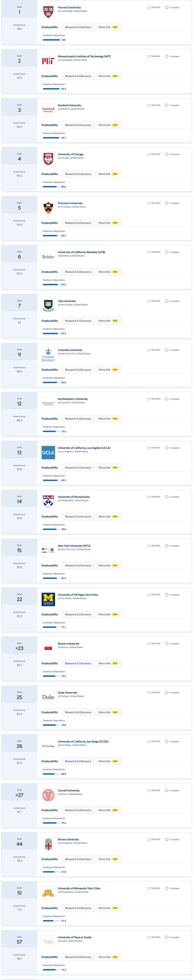This screenshot has height=980, width=194.
Task: Click University of Texas at Austin logo thumbnail
Action: click(48, 942)
